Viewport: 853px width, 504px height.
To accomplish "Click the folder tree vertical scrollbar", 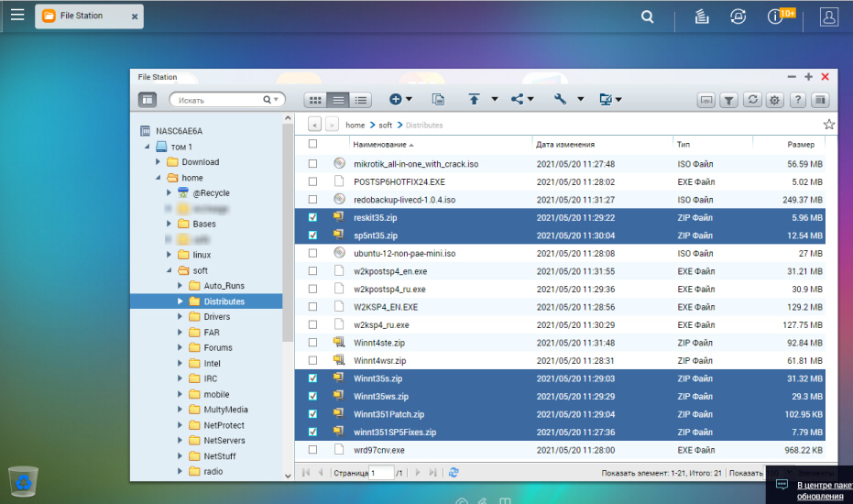I will (x=288, y=234).
